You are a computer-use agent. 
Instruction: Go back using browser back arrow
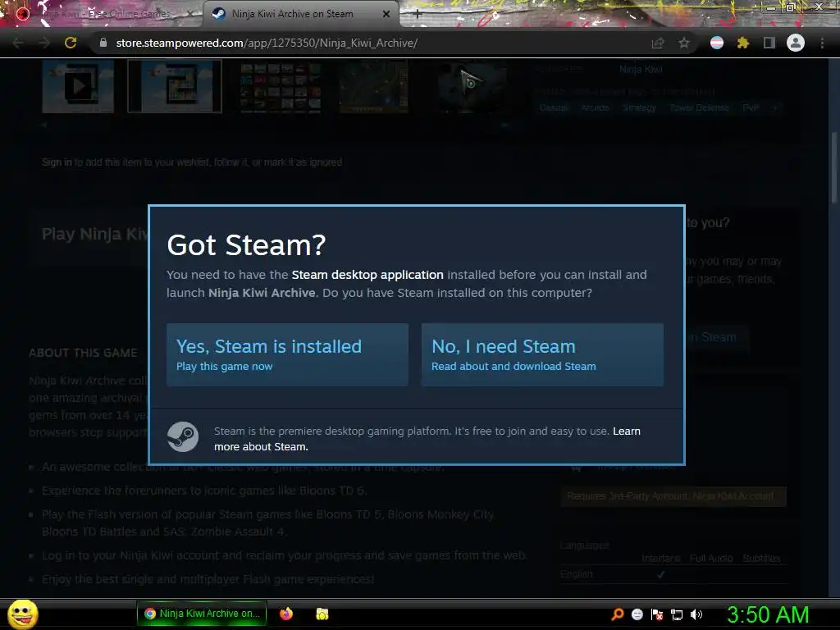pyautogui.click(x=18, y=43)
